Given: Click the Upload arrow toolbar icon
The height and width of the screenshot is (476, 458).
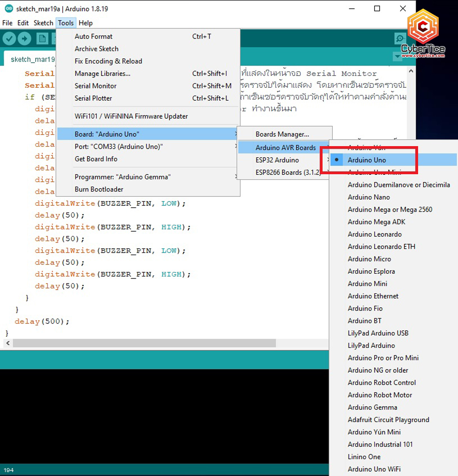Looking at the screenshot, I should pos(24,39).
